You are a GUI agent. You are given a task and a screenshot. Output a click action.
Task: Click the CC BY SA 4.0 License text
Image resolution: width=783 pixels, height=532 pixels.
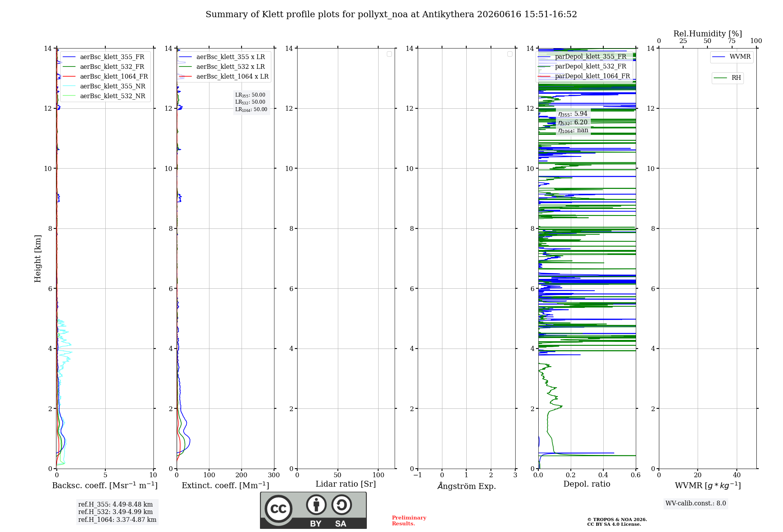coord(614,524)
